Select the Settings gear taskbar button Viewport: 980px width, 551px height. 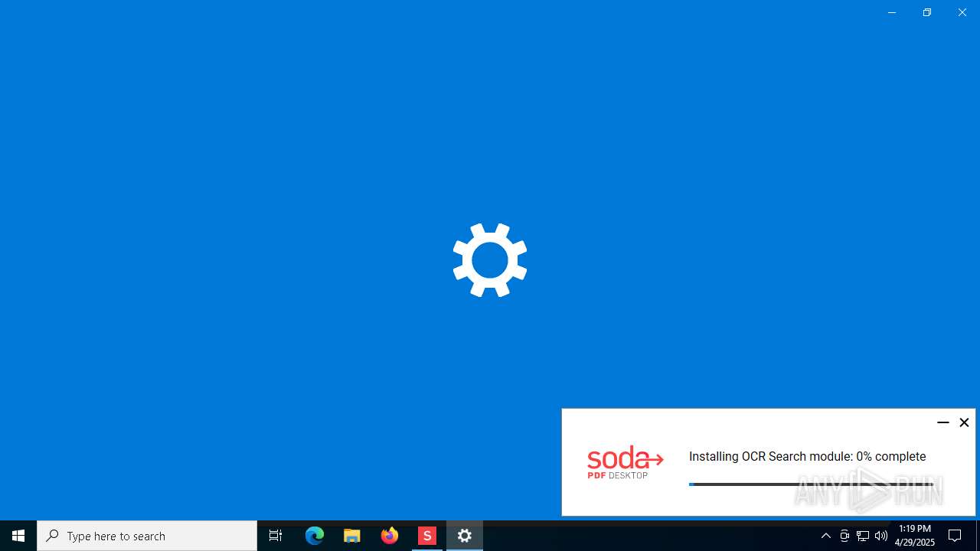click(465, 536)
